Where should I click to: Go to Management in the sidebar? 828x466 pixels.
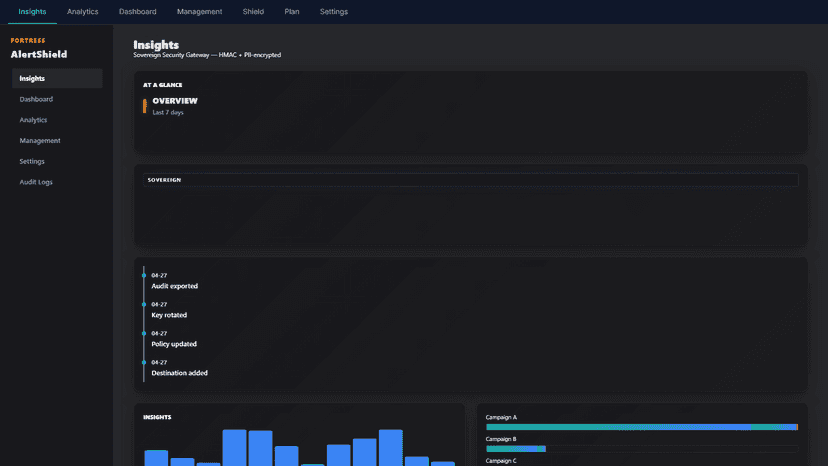tap(57, 141)
